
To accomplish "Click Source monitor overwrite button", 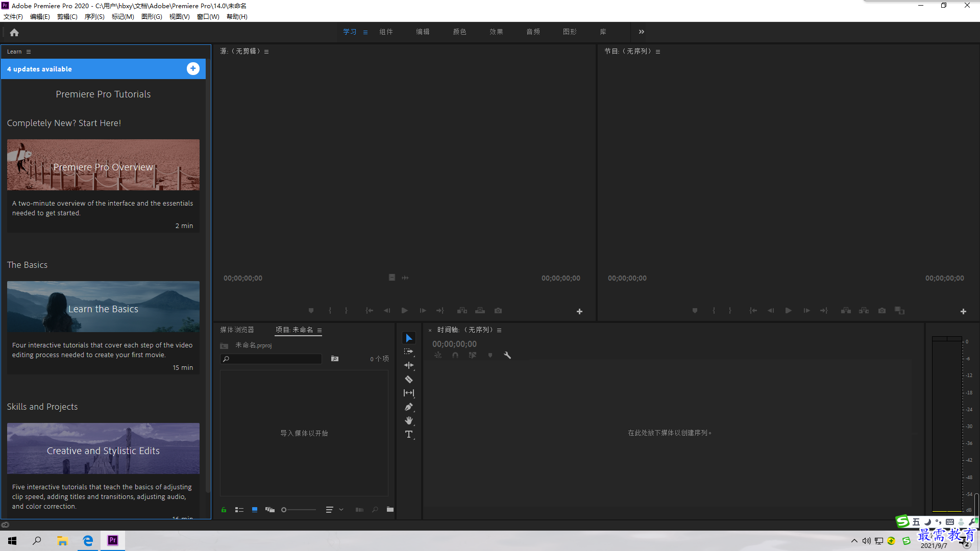I will click(480, 310).
